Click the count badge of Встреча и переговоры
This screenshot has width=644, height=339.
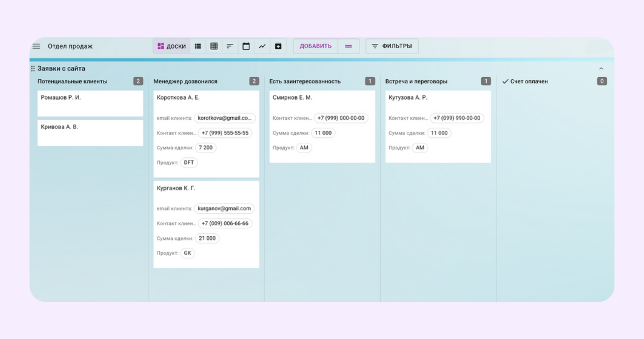pos(486,81)
